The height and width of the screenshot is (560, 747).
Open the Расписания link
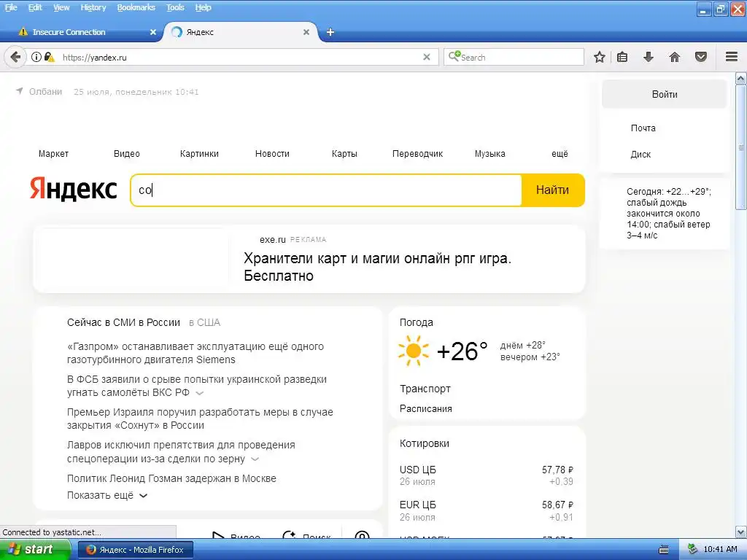coord(426,408)
